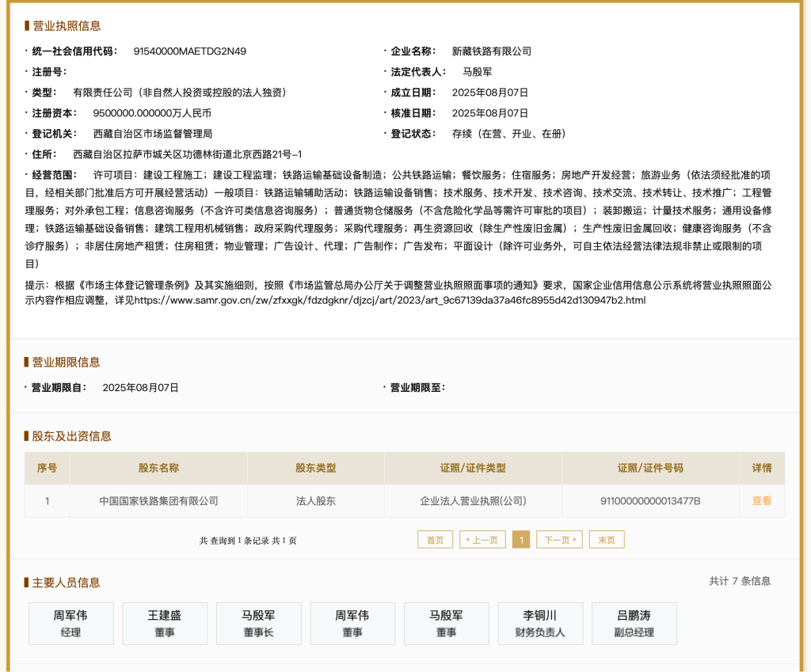The width and height of the screenshot is (811, 672).
Task: Click 周军伟 董事 personnel card
Action: (x=352, y=623)
